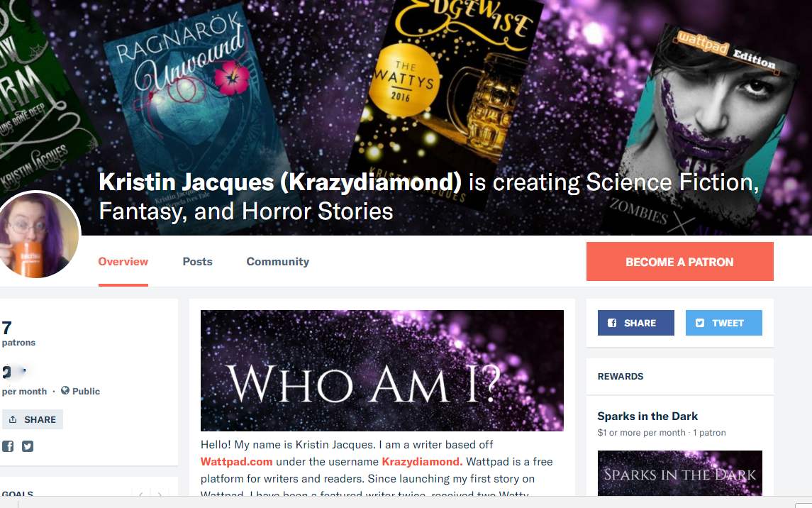Click the 7 patrons count
The image size is (812, 508).
[18, 333]
